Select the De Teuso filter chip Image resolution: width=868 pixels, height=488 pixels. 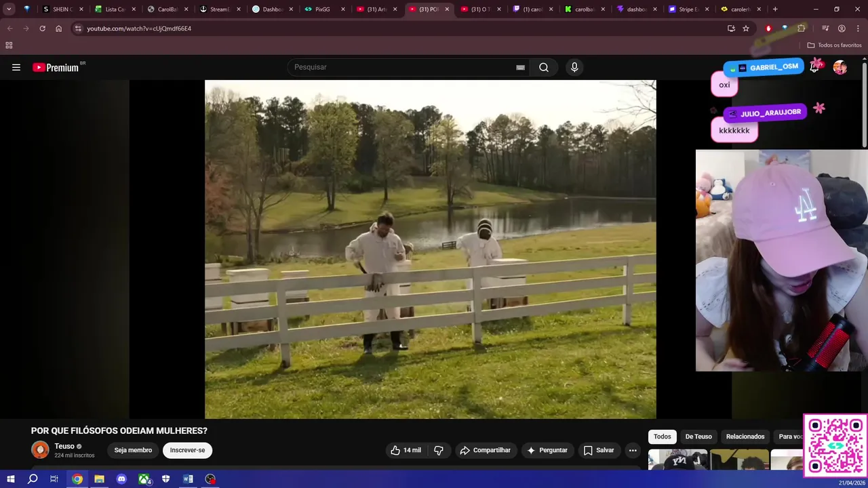tap(698, 436)
